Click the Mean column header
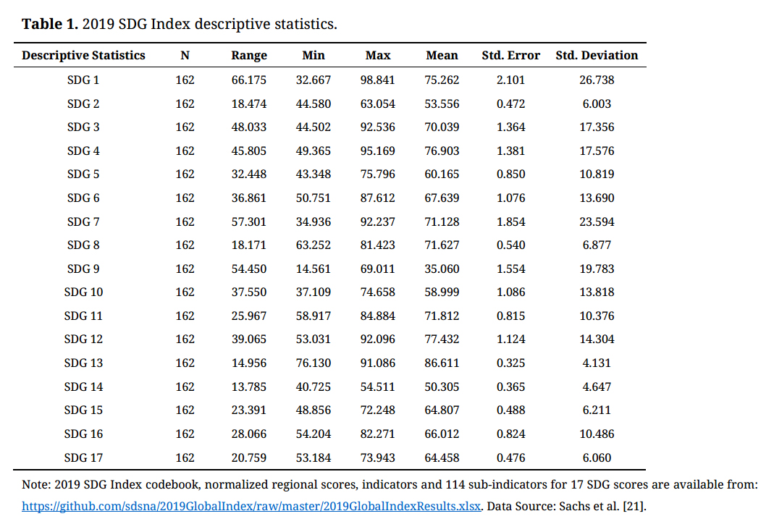774x532 pixels. [442, 56]
